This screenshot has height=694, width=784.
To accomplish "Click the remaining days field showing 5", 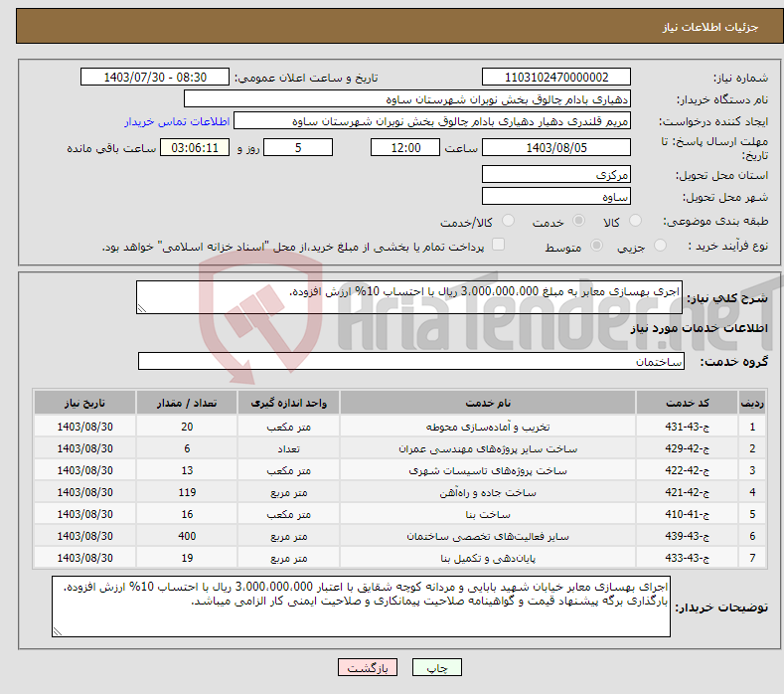I will (x=298, y=147).
